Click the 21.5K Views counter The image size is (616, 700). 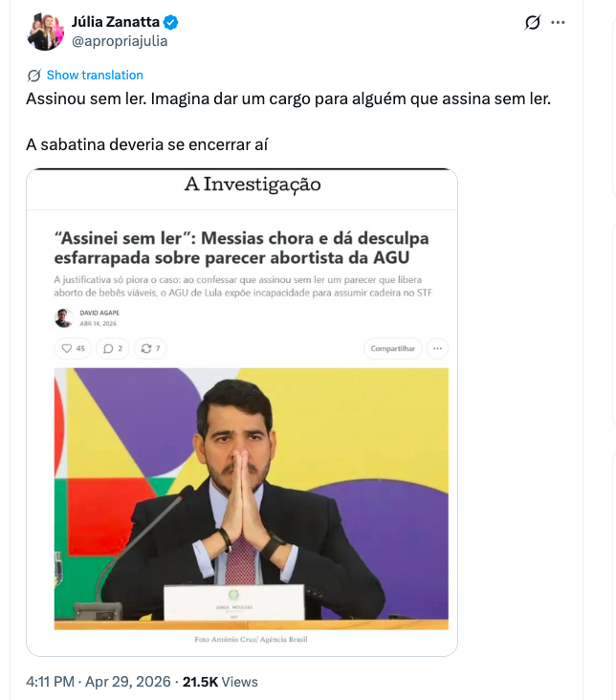coord(220,682)
